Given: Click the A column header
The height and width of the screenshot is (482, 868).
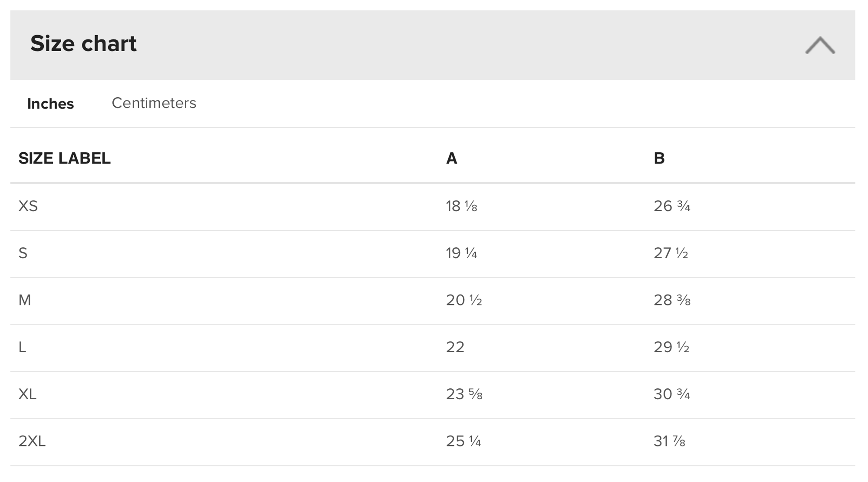Looking at the screenshot, I should click(x=451, y=158).
